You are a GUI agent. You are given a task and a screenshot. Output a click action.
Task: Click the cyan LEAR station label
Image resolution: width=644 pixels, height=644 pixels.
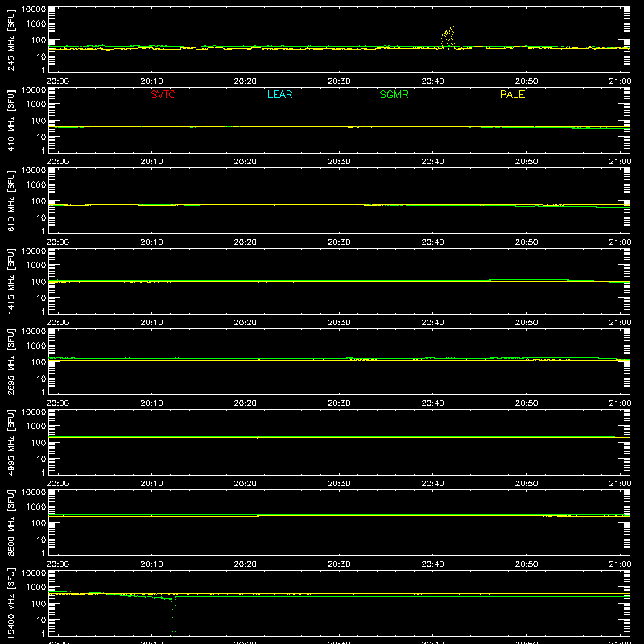279,94
